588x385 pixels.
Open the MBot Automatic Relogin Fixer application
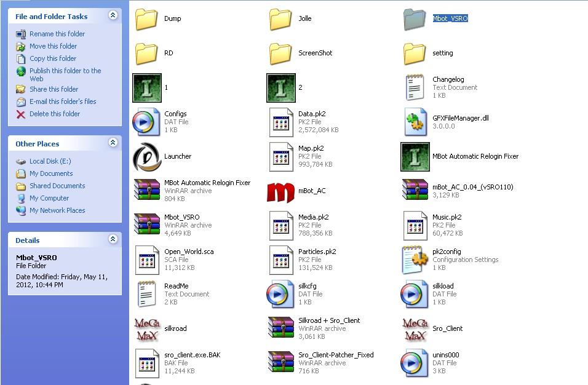pyautogui.click(x=415, y=157)
